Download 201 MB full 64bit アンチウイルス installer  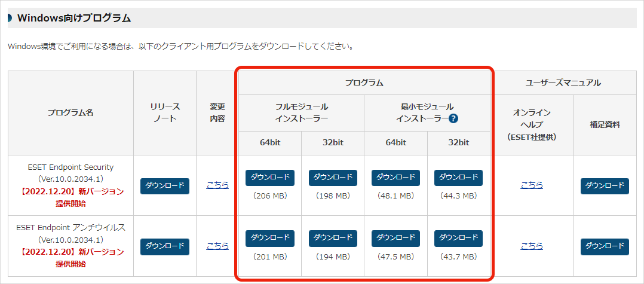[270, 239]
